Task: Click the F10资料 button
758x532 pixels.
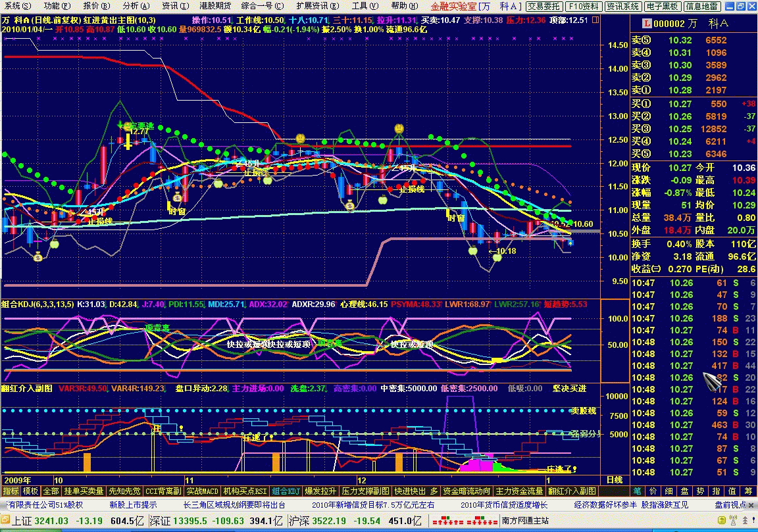Action: click(584, 7)
